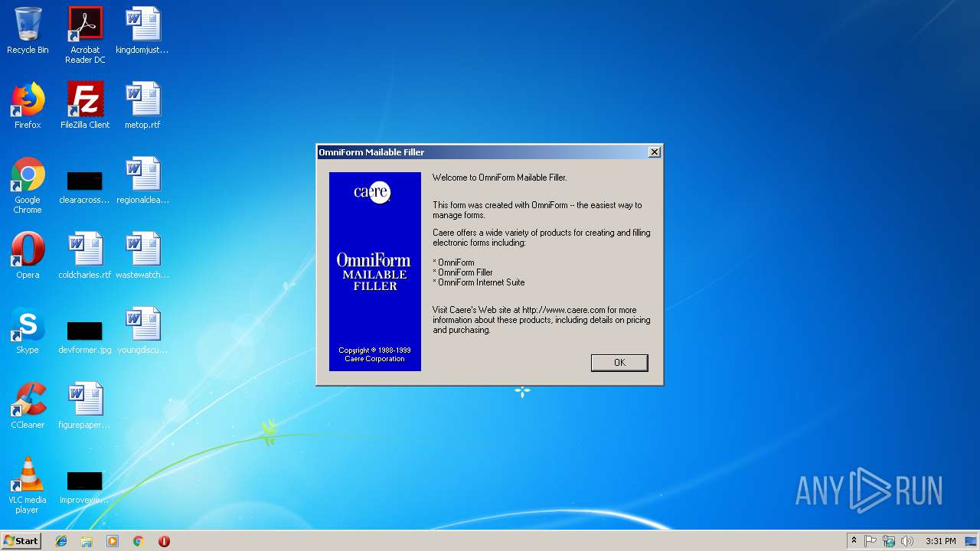This screenshot has width=980, height=551.
Task: Open Chrome from the taskbar
Action: click(139, 541)
